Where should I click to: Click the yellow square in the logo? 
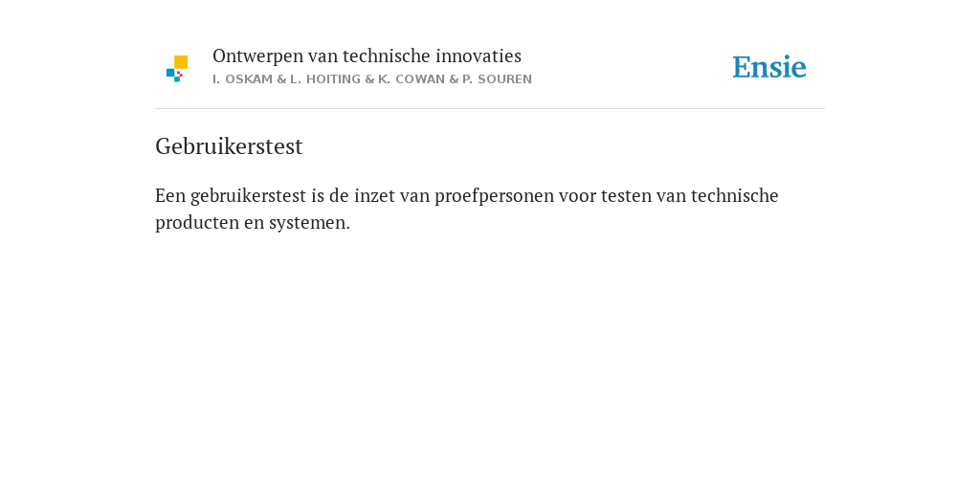pyautogui.click(x=181, y=62)
